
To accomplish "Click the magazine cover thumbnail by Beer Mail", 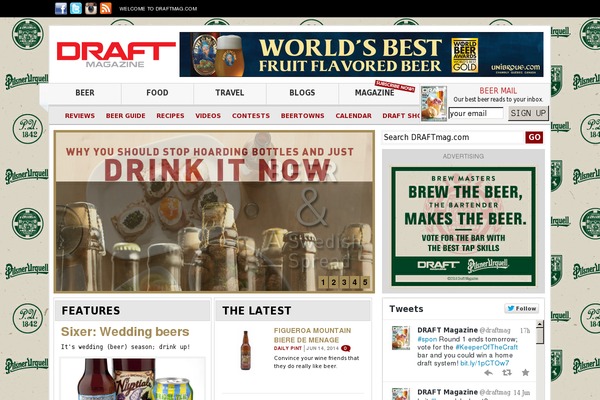I will tap(434, 103).
